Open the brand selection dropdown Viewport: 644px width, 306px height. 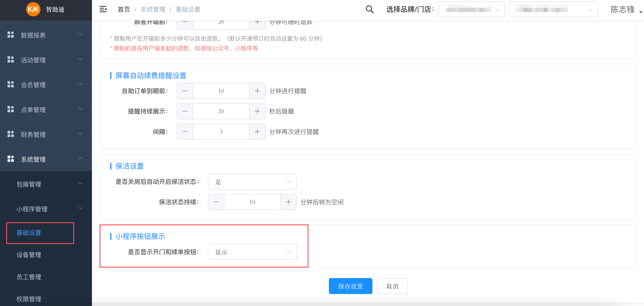tap(471, 9)
